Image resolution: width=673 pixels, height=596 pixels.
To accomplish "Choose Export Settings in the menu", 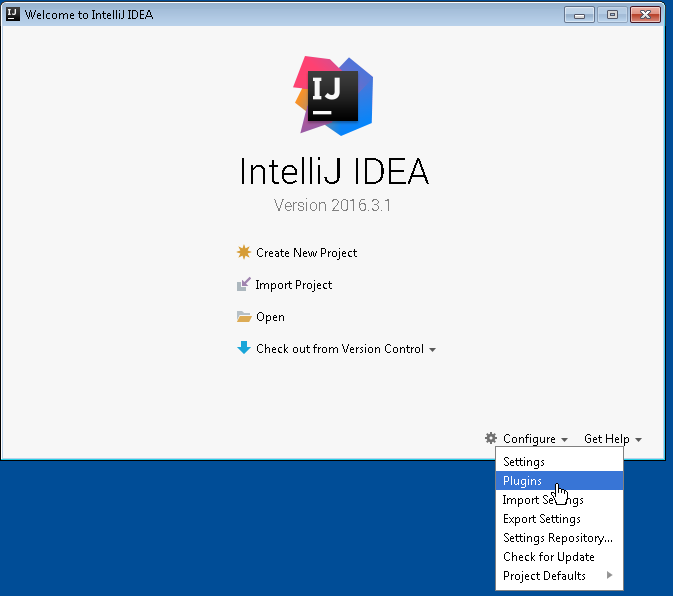I will (x=559, y=518).
